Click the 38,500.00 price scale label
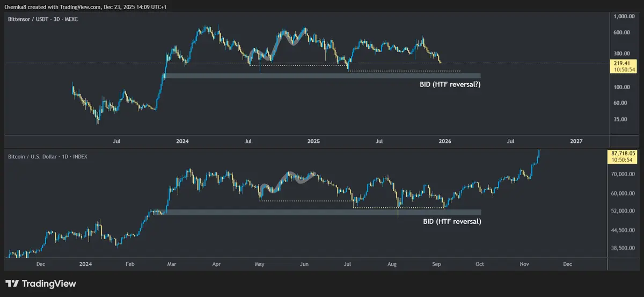The width and height of the screenshot is (644, 297). 624,248
